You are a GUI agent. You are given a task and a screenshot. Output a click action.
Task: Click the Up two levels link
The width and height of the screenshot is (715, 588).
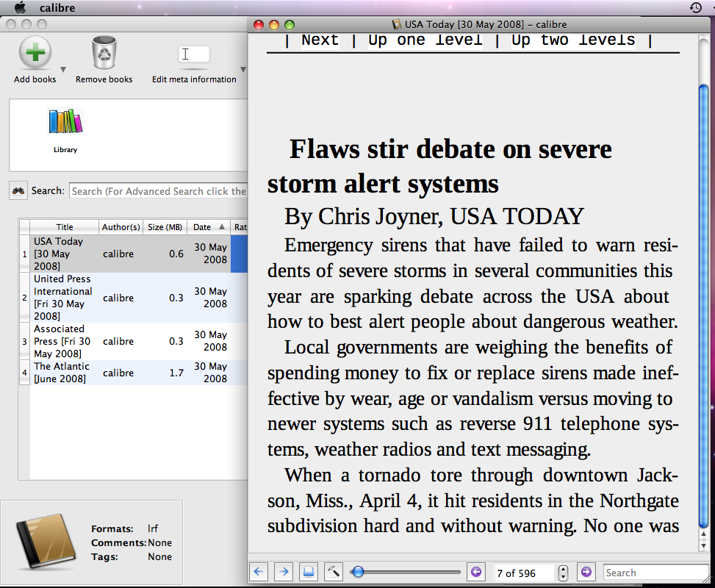click(x=572, y=40)
